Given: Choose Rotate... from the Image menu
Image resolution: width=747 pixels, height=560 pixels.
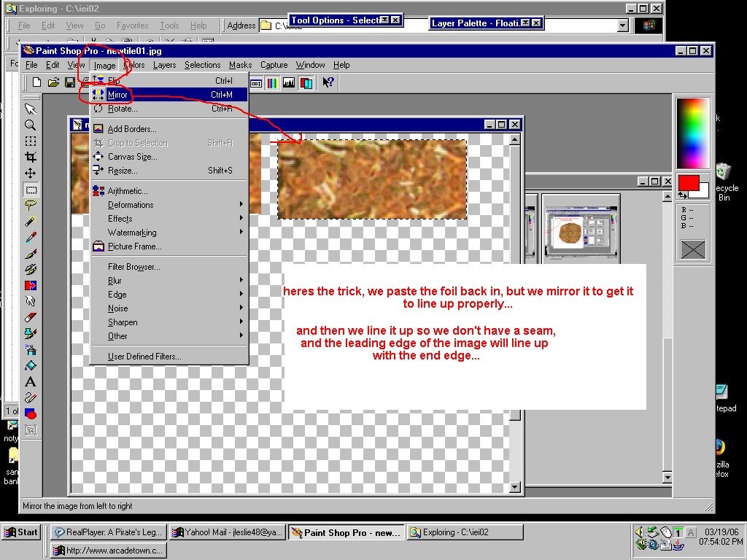Looking at the screenshot, I should click(x=169, y=109).
